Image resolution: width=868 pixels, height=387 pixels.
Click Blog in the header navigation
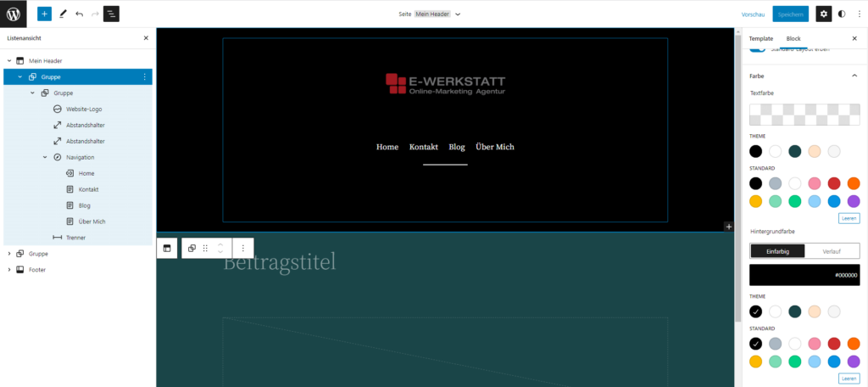457,147
